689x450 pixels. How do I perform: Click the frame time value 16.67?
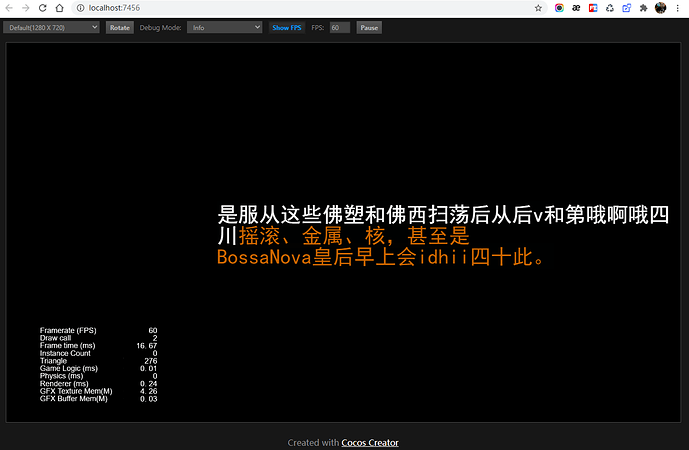(x=147, y=346)
